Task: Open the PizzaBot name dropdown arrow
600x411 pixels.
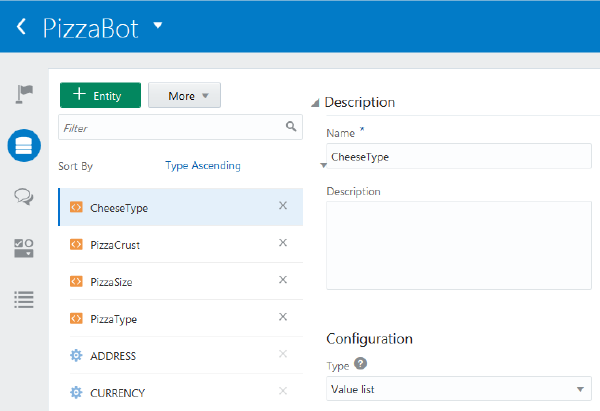Action: click(x=158, y=25)
